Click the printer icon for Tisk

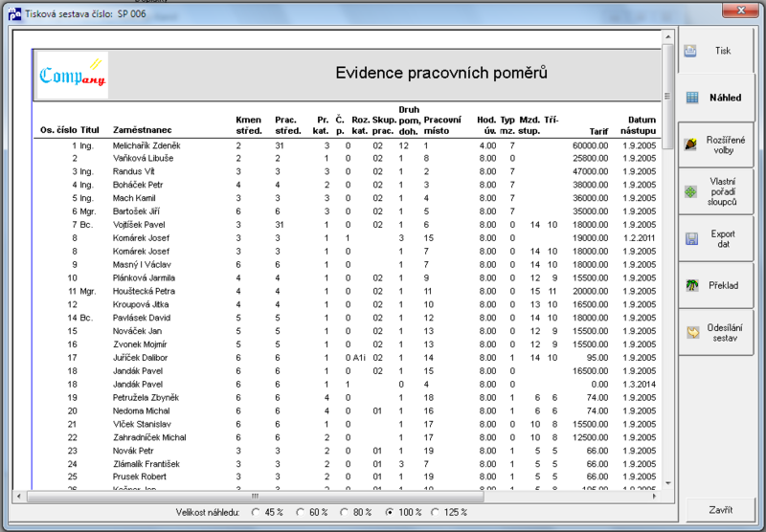coord(689,51)
